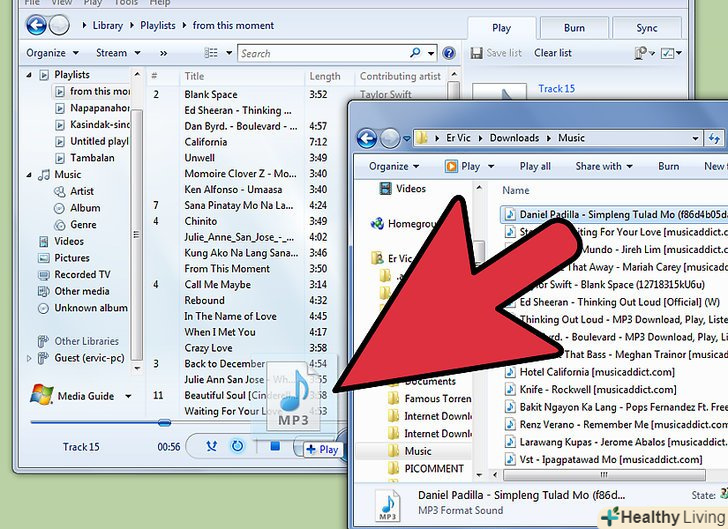Image resolution: width=728 pixels, height=529 pixels.
Task: Go back in Windows Media Player
Action: pyautogui.click(x=36, y=26)
